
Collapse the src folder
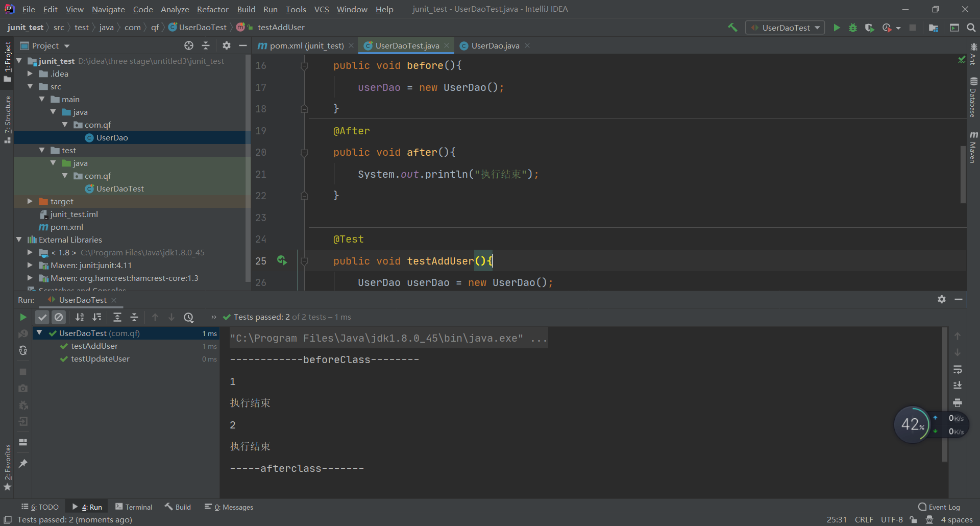click(30, 86)
